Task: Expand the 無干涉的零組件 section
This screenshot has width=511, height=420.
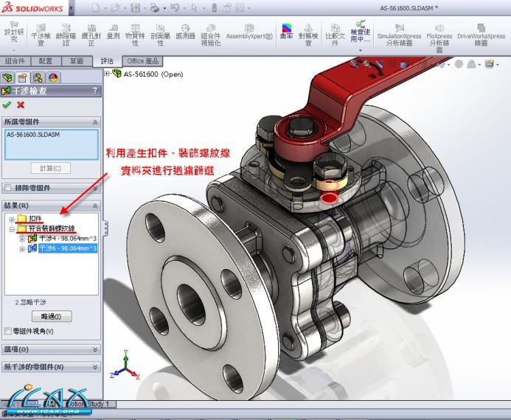Action: click(95, 366)
